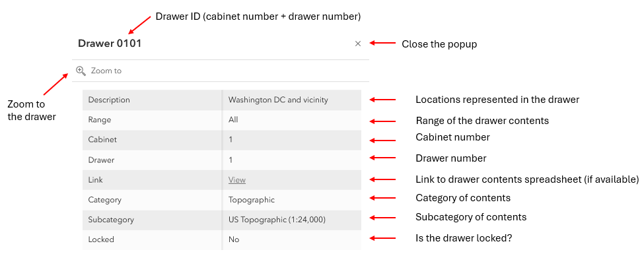Click the Topographic category value
The width and height of the screenshot is (644, 254).
252,200
